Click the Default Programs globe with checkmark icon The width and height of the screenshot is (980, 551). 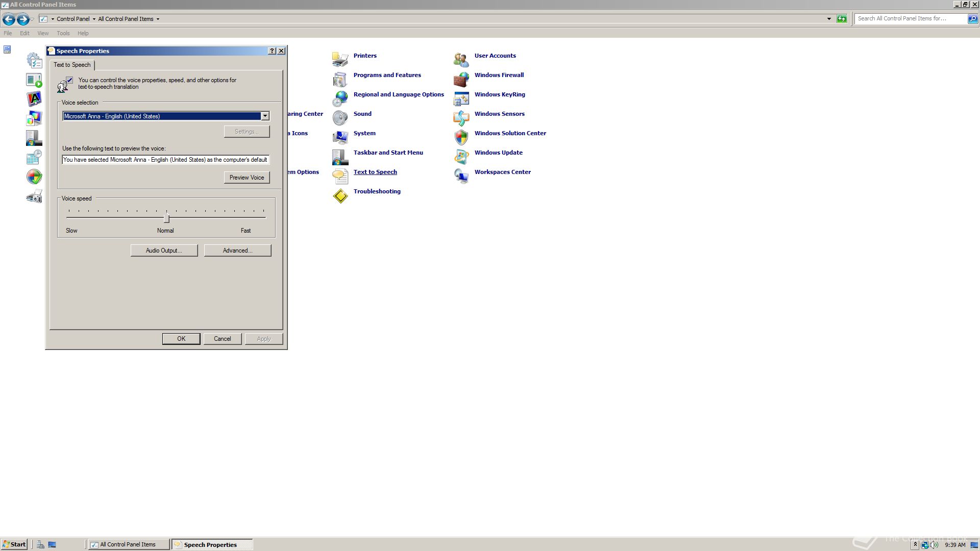point(34,177)
